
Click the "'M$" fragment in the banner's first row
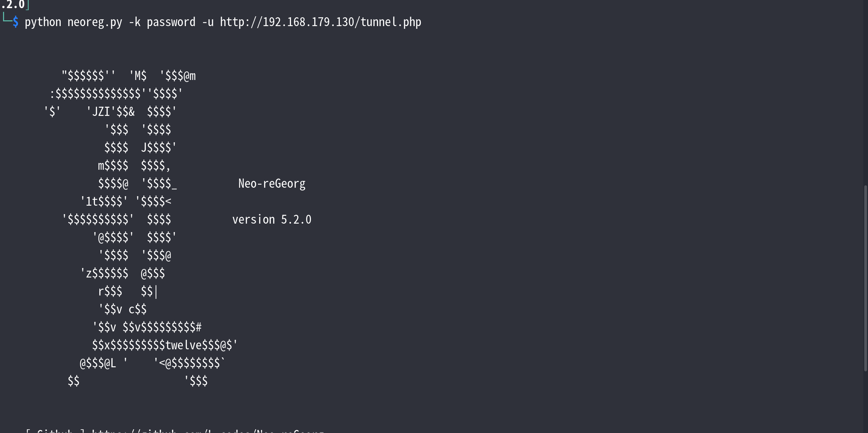138,76
